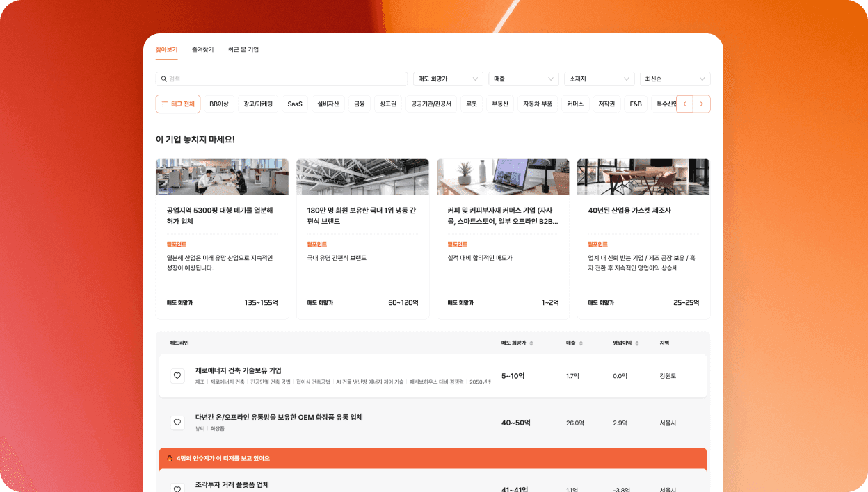Focus the 검색 search input field
Viewport: 868px width, 492px height.
pos(282,79)
